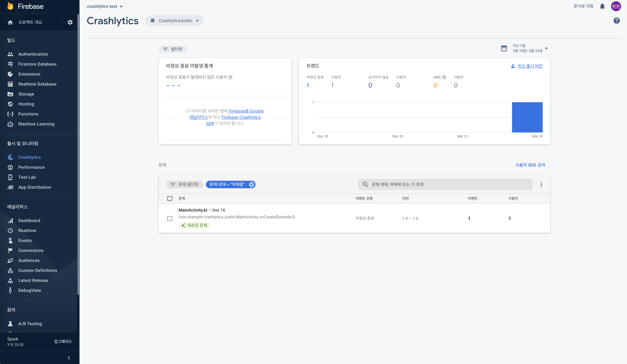
Task: Remove the issue state filter chip
Action: (x=251, y=184)
